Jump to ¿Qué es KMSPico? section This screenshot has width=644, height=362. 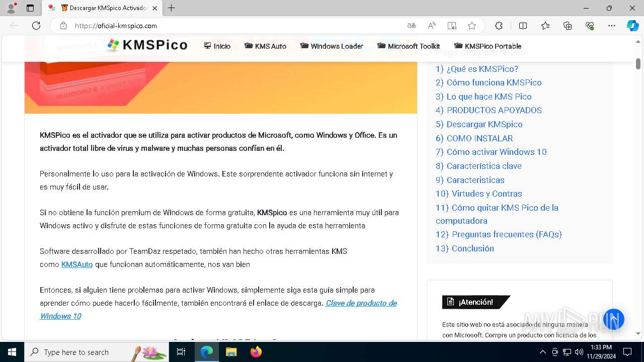(477, 69)
